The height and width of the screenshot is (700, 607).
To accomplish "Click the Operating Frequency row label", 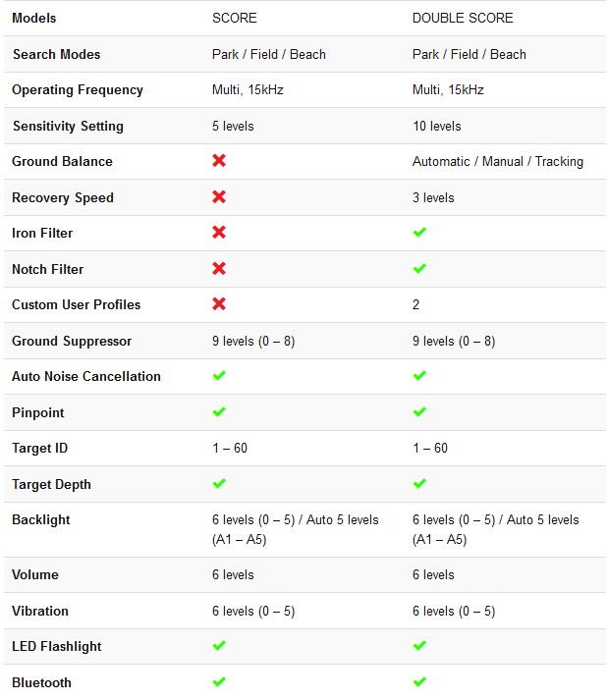I will click(x=78, y=89).
